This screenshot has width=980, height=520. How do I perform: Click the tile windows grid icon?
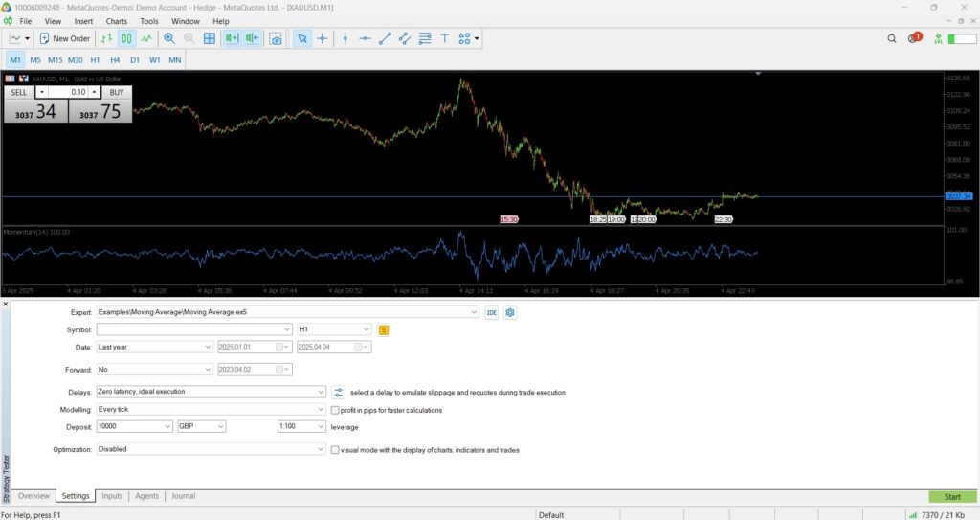pos(210,38)
